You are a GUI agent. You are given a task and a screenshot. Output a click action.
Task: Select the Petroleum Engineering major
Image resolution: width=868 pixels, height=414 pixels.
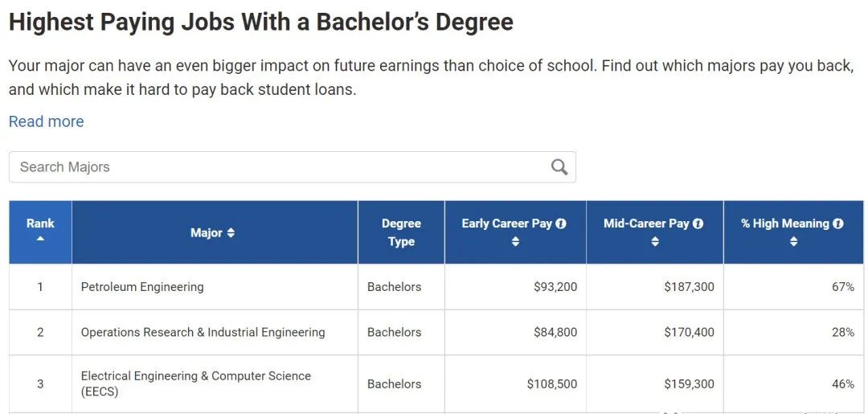pos(142,287)
